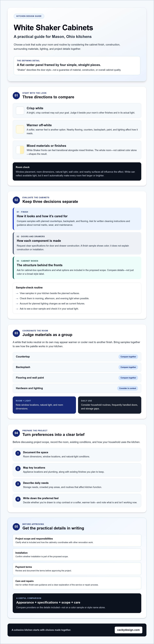Click Compare together badge on Backsplash row

point(128,367)
